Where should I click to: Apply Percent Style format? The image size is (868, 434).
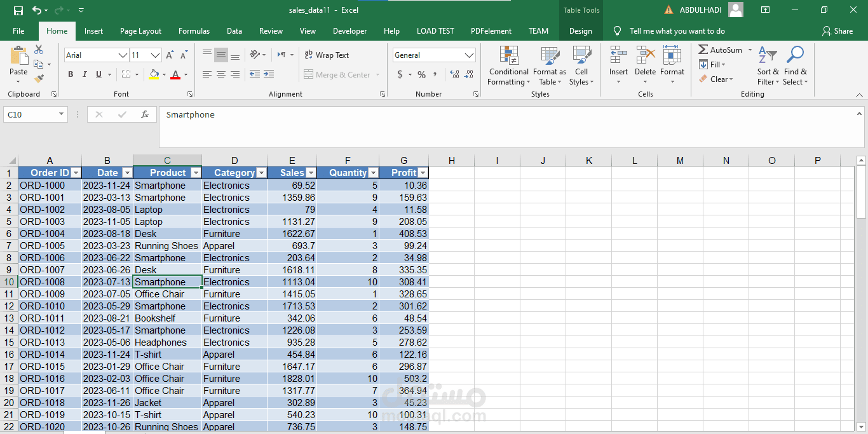click(x=421, y=74)
